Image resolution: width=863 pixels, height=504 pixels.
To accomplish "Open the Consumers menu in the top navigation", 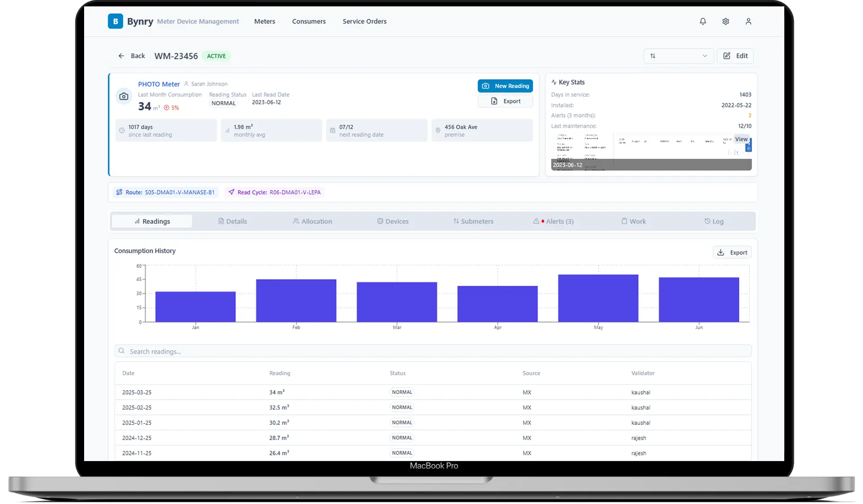I will point(309,21).
